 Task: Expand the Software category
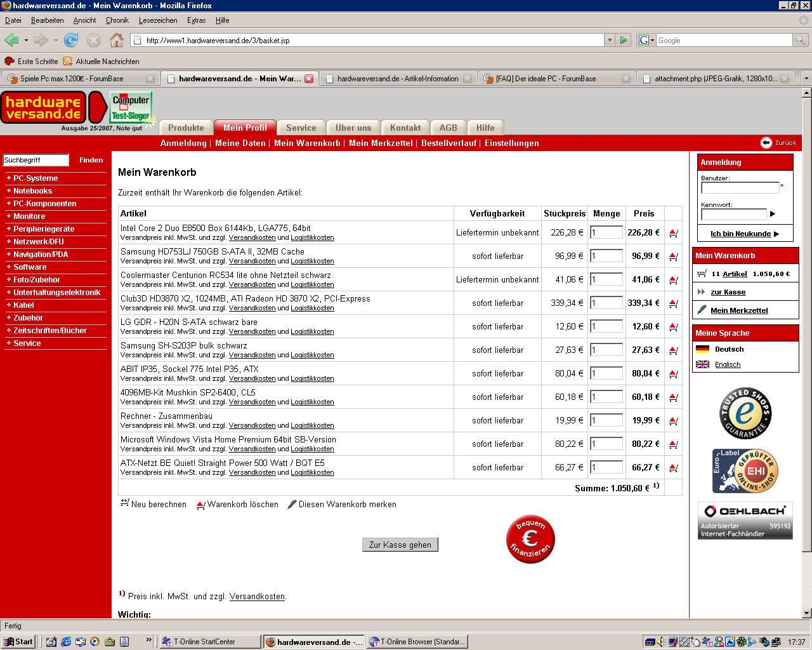(x=30, y=267)
